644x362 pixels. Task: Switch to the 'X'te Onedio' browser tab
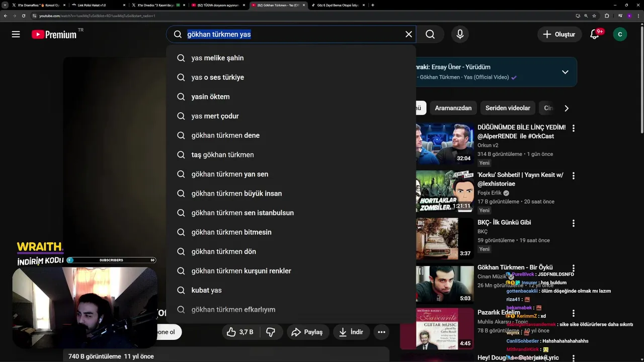157,5
